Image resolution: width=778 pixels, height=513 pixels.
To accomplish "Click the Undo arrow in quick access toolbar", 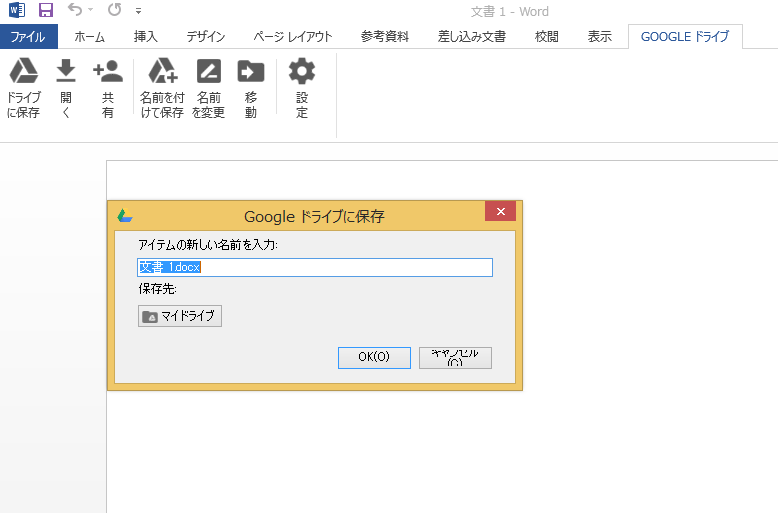I will [75, 9].
